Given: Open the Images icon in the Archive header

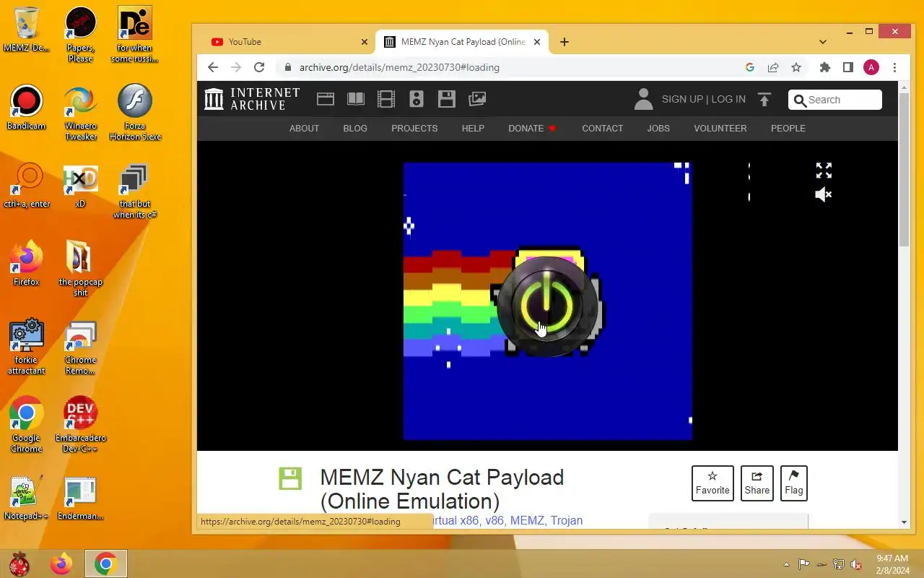Looking at the screenshot, I should tap(477, 99).
